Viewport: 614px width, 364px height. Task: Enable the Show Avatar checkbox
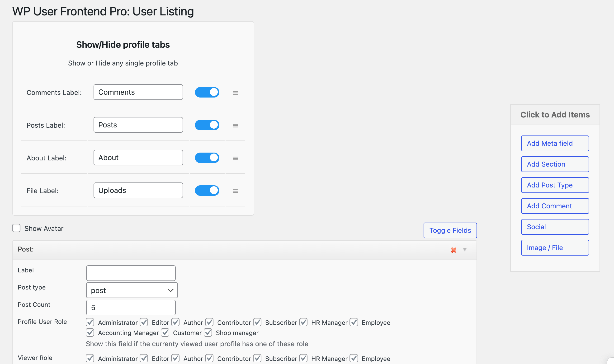coord(16,228)
